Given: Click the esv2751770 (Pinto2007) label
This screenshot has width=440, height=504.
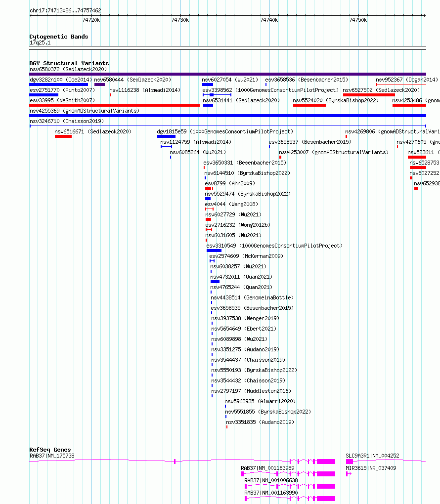Looking at the screenshot, I should tap(62, 90).
